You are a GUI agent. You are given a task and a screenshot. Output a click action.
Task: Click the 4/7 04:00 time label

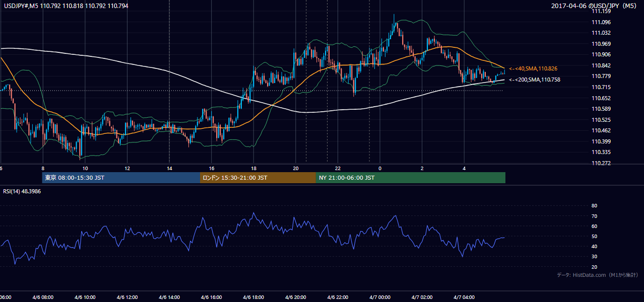(464, 297)
